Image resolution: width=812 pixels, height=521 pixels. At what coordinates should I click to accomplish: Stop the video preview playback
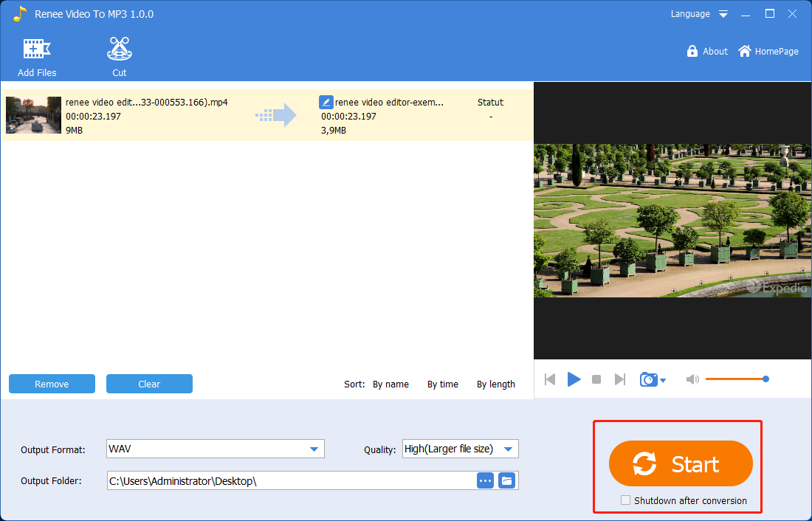[596, 379]
